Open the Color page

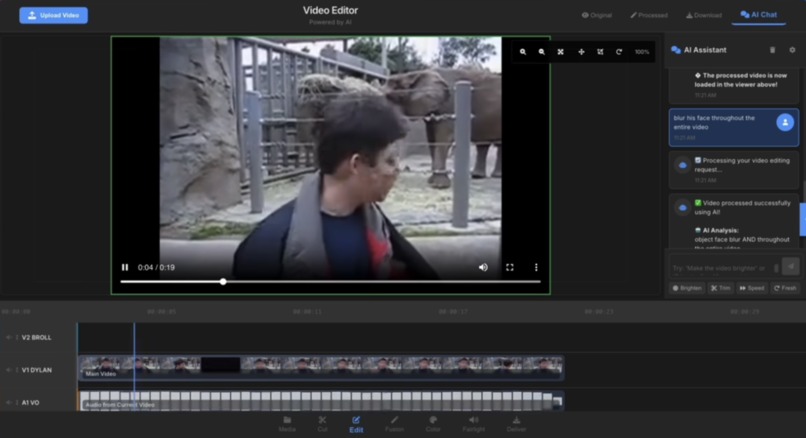click(x=433, y=424)
